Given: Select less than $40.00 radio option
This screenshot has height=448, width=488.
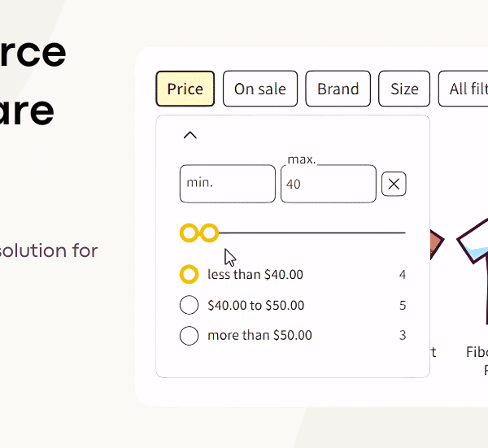Looking at the screenshot, I should pyautogui.click(x=189, y=275).
